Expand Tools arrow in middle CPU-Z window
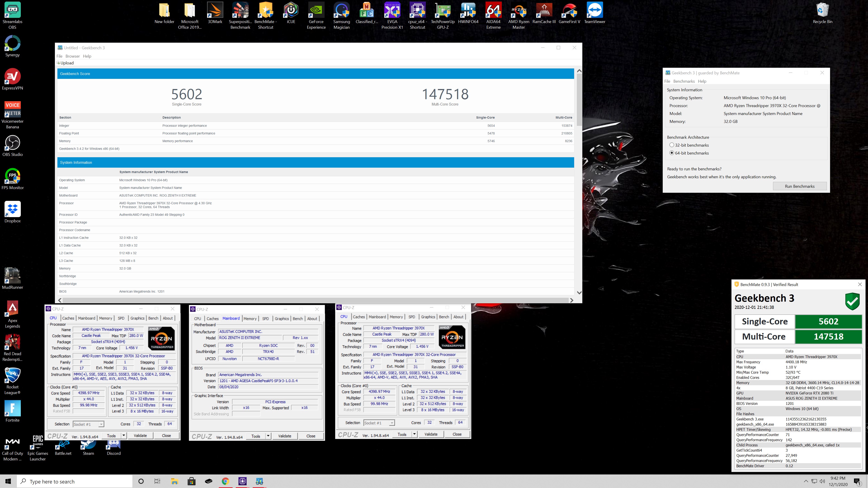The image size is (868, 488). pos(268,436)
